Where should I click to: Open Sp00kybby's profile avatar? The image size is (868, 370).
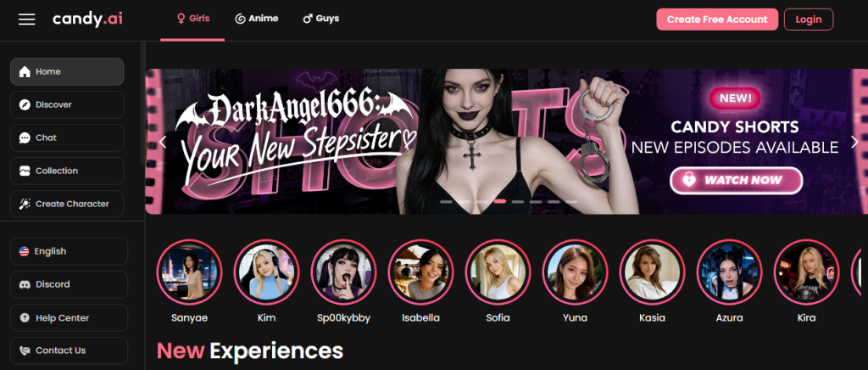click(344, 272)
